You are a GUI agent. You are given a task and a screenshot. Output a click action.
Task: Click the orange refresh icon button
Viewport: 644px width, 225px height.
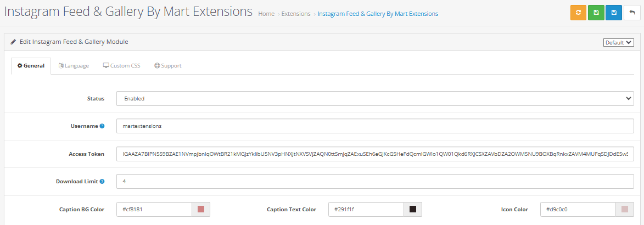[578, 13]
